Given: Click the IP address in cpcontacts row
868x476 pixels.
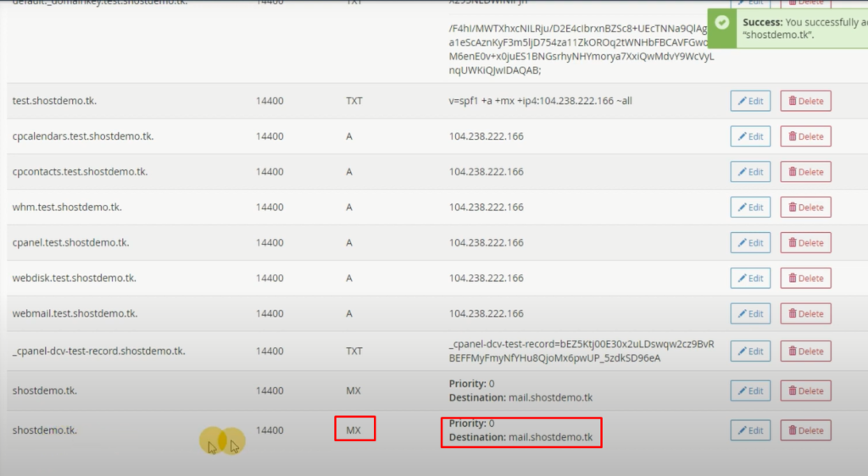Looking at the screenshot, I should [x=486, y=171].
